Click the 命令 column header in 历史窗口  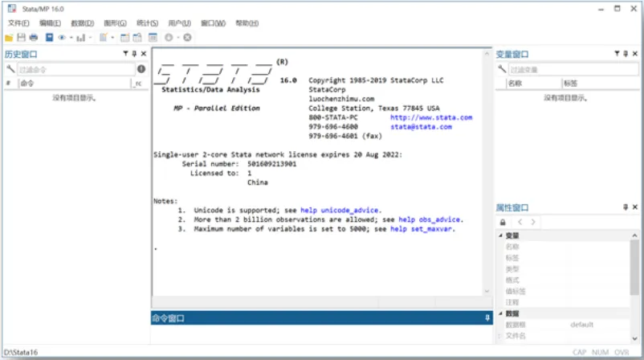pyautogui.click(x=75, y=84)
